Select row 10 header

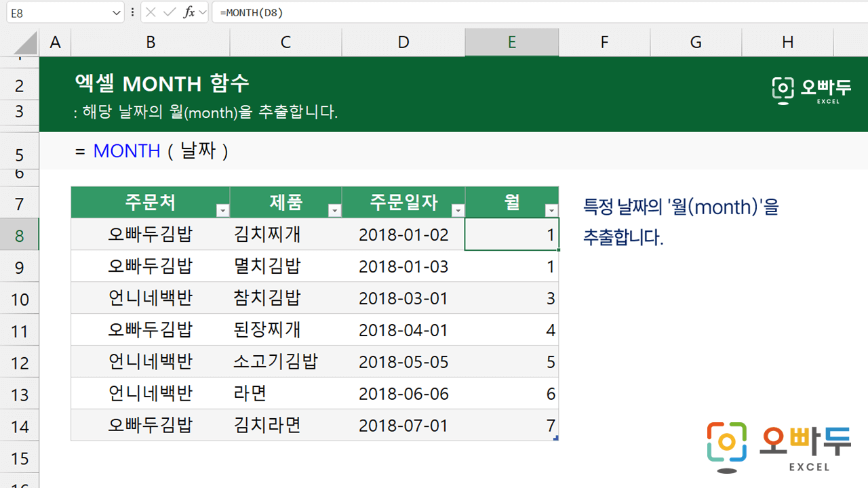click(x=19, y=298)
